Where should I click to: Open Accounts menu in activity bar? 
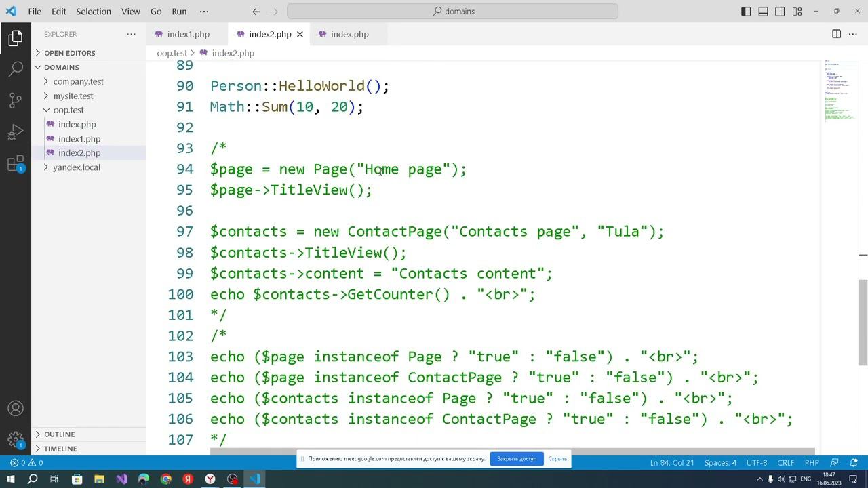[16, 409]
